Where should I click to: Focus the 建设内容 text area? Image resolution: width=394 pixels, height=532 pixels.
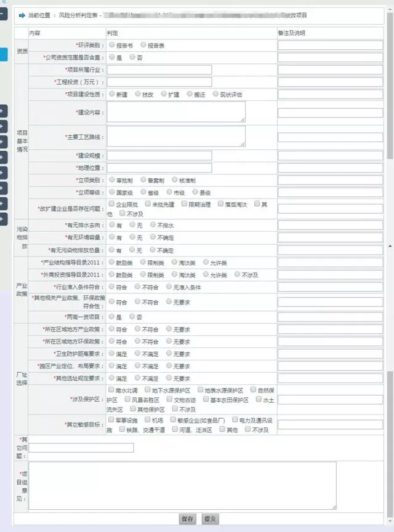coord(175,112)
